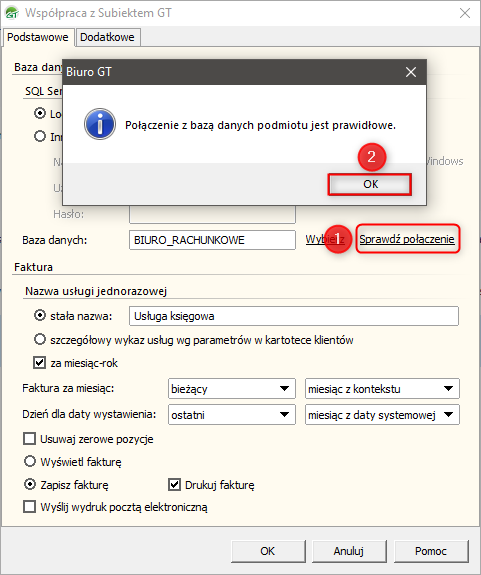The image size is (481, 575).
Task: Enable Usuwaj zerowe pozycje checkbox
Action: point(29,439)
